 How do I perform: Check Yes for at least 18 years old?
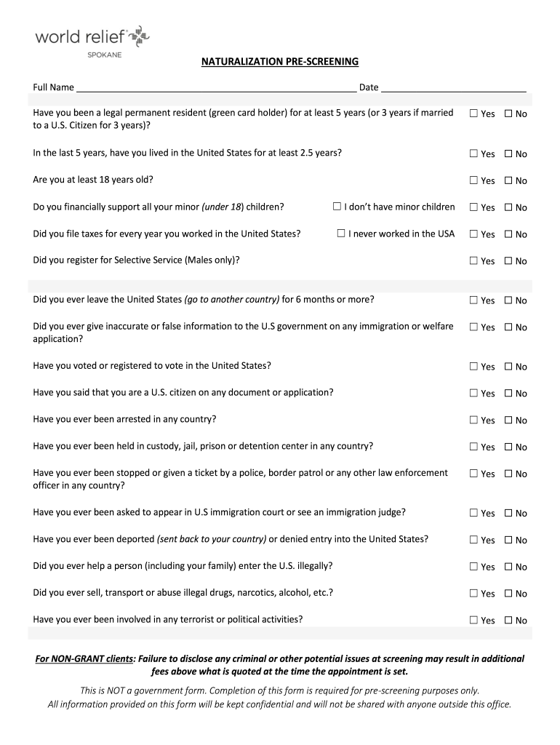(x=474, y=180)
